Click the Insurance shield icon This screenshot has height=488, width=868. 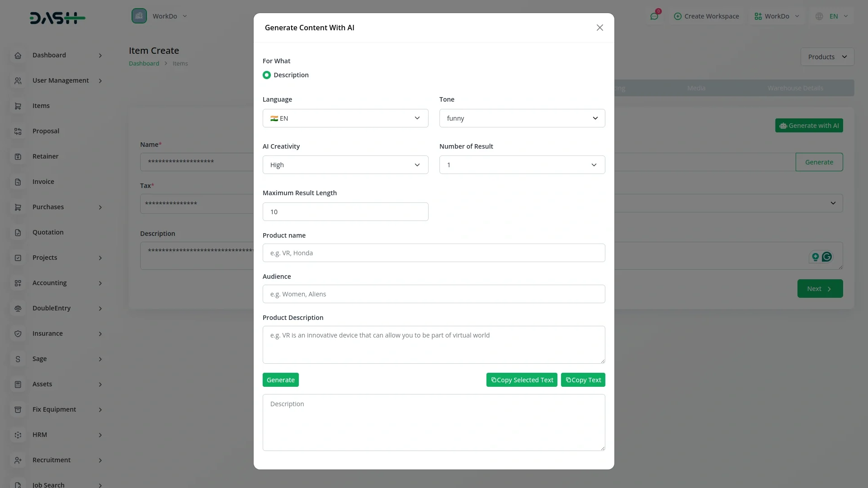click(18, 333)
